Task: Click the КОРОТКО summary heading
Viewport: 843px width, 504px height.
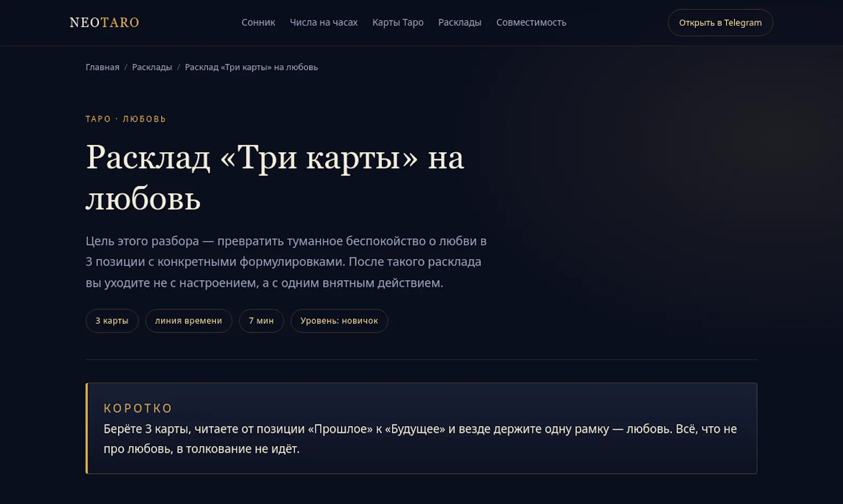Action: click(x=138, y=408)
